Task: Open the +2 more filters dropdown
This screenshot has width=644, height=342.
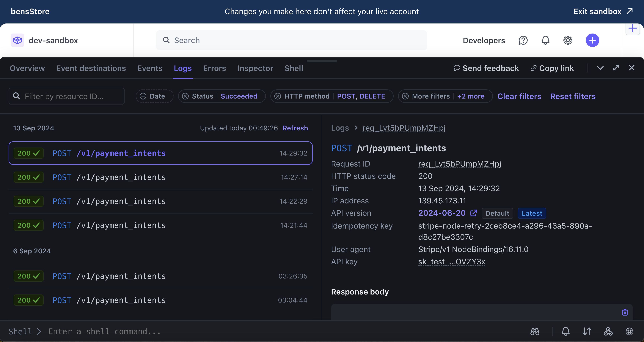Action: (470, 96)
